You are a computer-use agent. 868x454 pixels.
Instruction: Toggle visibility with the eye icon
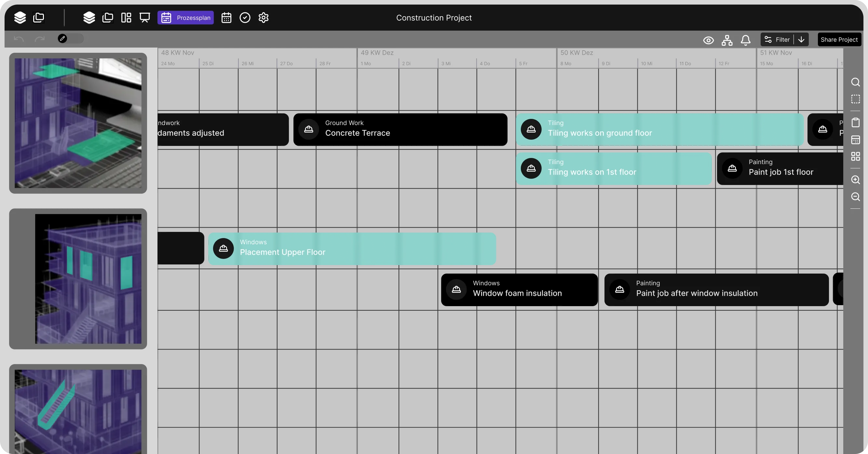[708, 40]
